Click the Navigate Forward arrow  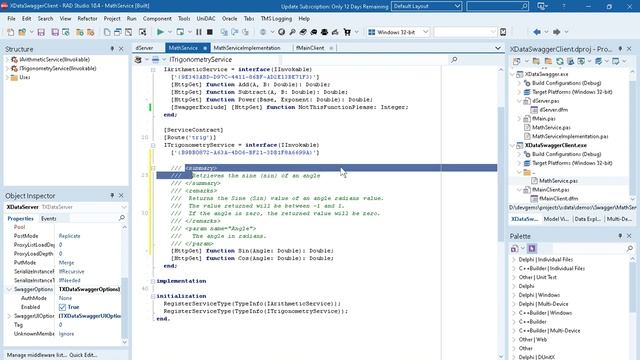tap(556, 32)
